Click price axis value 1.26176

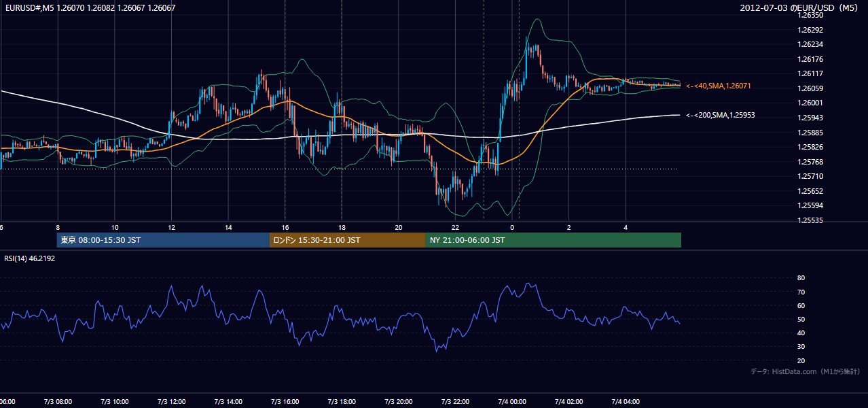click(x=810, y=60)
